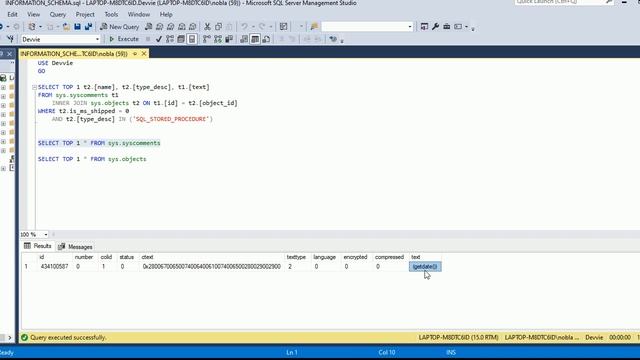Switch output to Results to File
This screenshot has height=360, width=640.
point(266,39)
